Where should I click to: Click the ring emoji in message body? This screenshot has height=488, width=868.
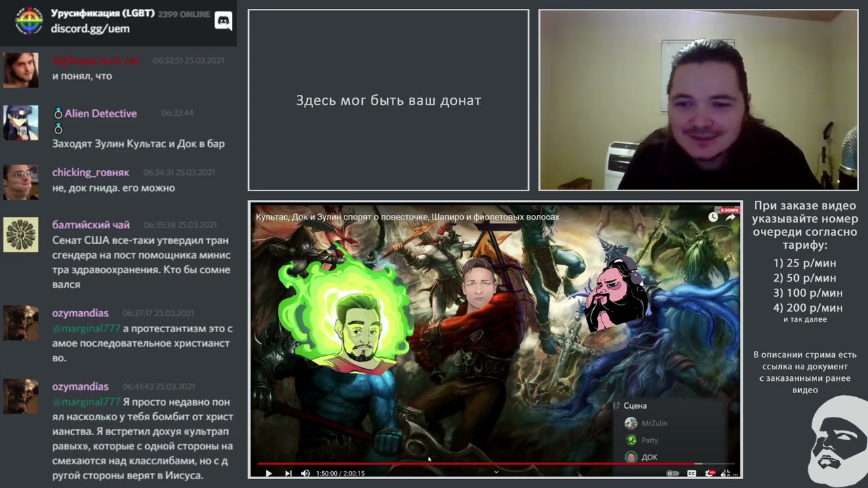[58, 129]
